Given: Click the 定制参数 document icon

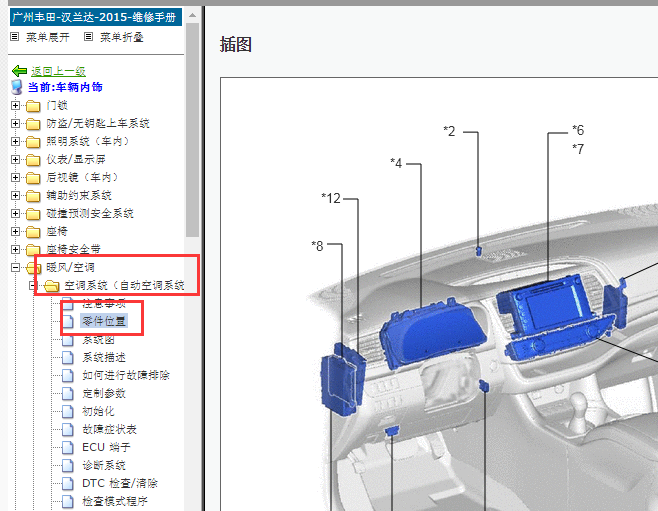Looking at the screenshot, I should click(x=68, y=394).
